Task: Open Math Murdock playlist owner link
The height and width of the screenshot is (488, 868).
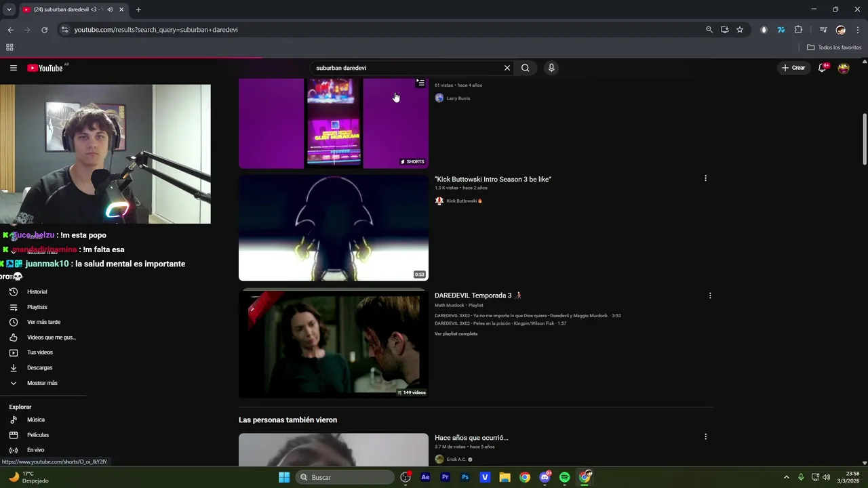Action: point(450,305)
